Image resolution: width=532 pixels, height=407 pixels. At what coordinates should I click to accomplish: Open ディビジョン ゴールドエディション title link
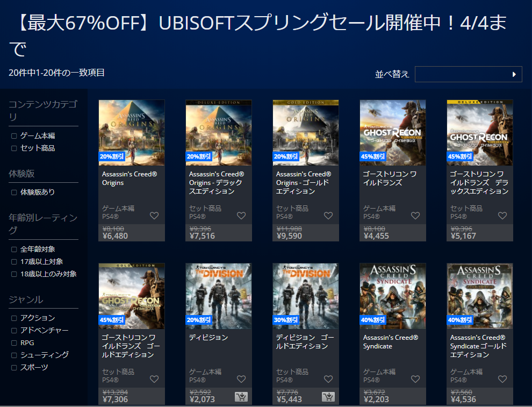point(305,341)
